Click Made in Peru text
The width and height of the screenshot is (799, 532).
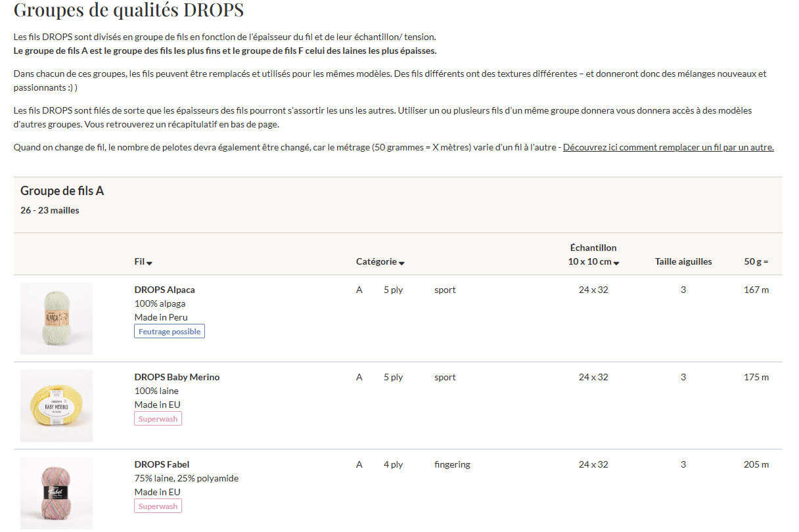pyautogui.click(x=161, y=317)
